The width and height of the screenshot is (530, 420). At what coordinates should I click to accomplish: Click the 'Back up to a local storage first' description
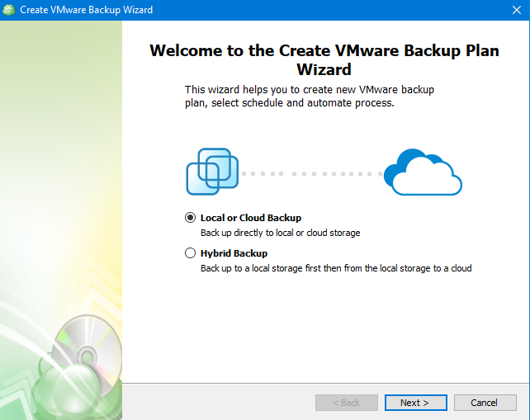pos(336,268)
